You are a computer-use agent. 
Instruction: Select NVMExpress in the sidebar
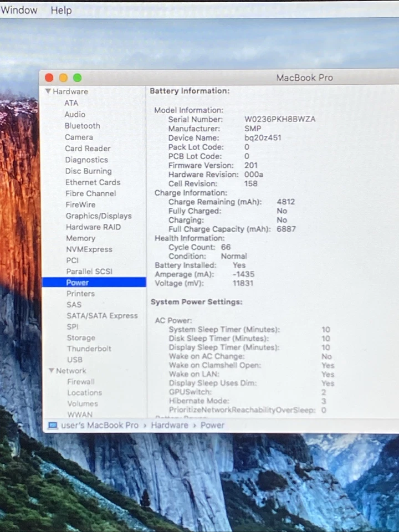point(89,249)
